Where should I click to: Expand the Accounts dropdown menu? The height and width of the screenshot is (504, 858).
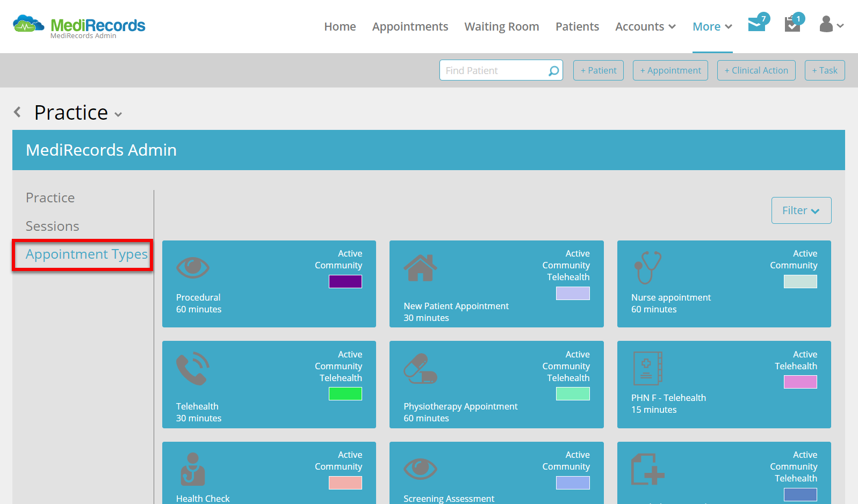coord(645,26)
